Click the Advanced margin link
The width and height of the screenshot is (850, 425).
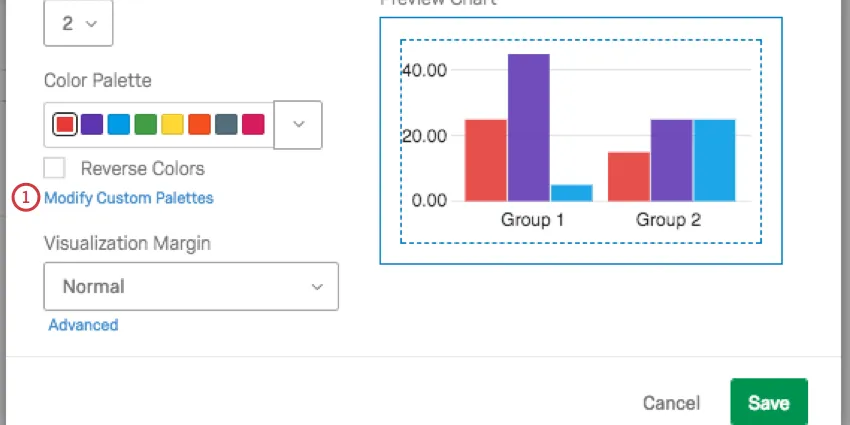pyautogui.click(x=83, y=325)
